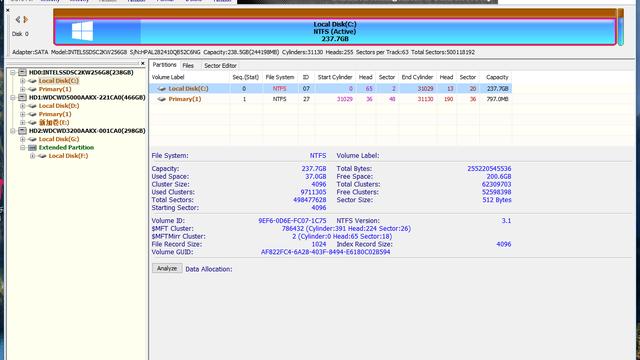Viewport: 640px width, 360px height.
Task: Sort by the Capacity column header
Action: coord(497,77)
